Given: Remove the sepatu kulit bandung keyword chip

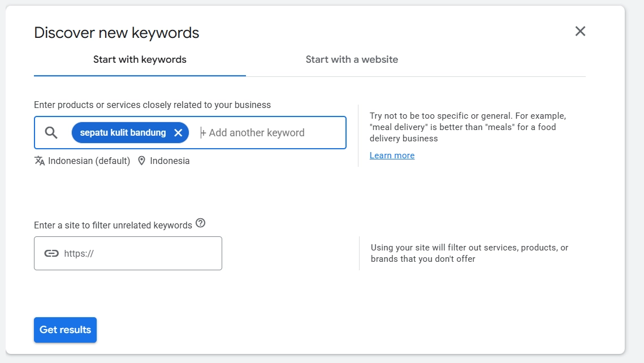Looking at the screenshot, I should coord(178,132).
